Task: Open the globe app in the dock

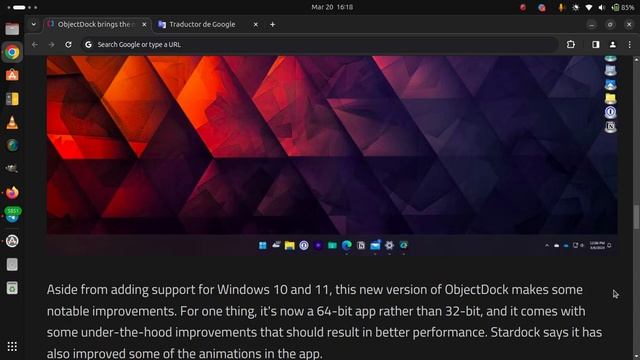Action: point(12,145)
